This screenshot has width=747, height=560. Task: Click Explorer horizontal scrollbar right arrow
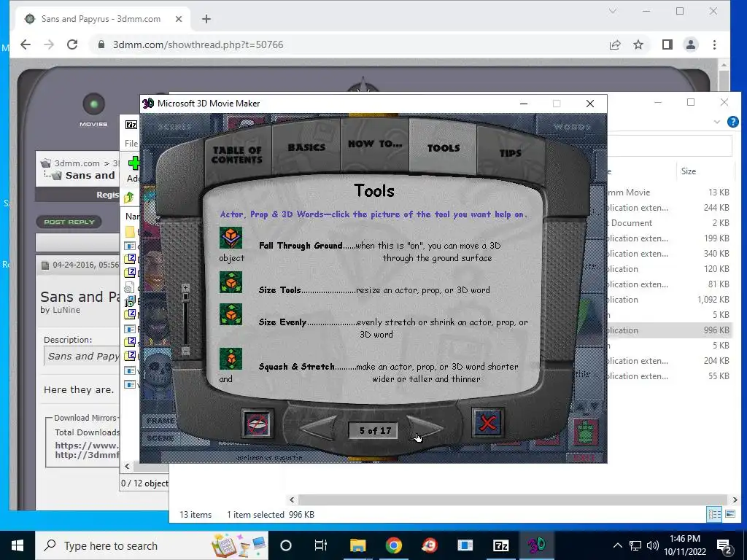pyautogui.click(x=735, y=499)
